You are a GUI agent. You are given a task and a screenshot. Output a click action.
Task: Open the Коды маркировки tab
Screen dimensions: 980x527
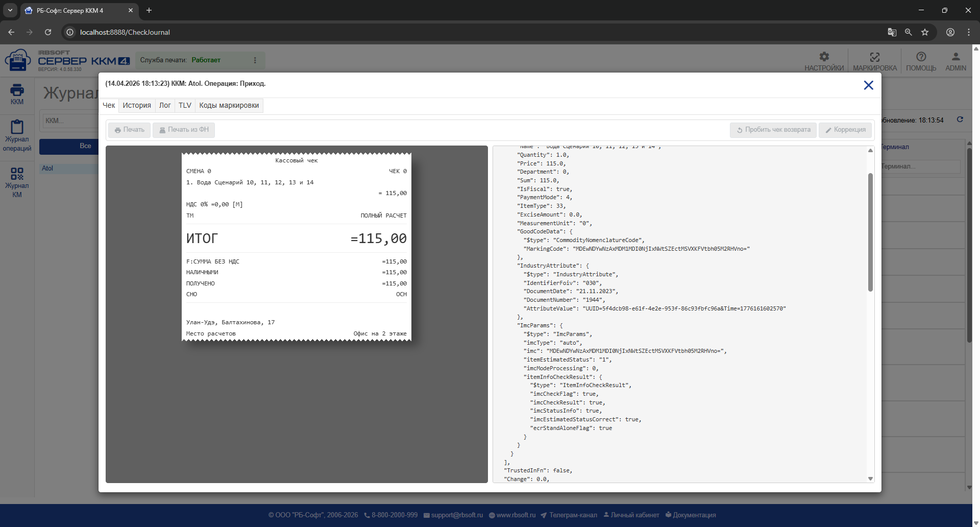(x=229, y=105)
